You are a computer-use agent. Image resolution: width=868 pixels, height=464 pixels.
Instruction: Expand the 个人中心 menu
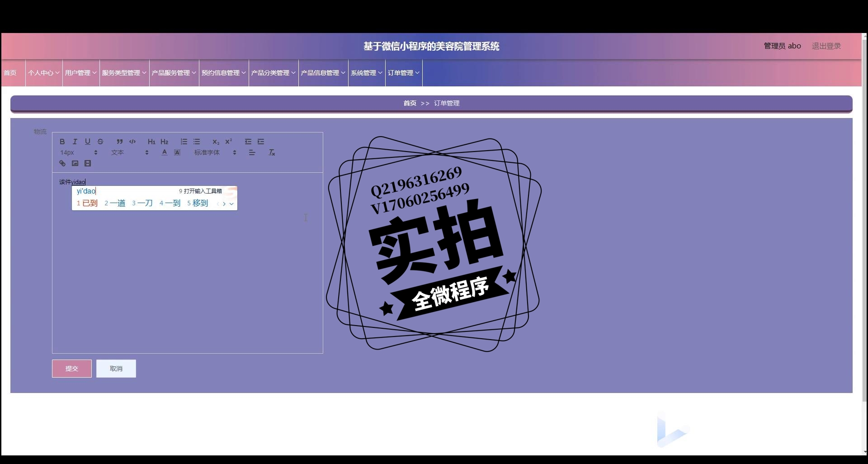(44, 73)
